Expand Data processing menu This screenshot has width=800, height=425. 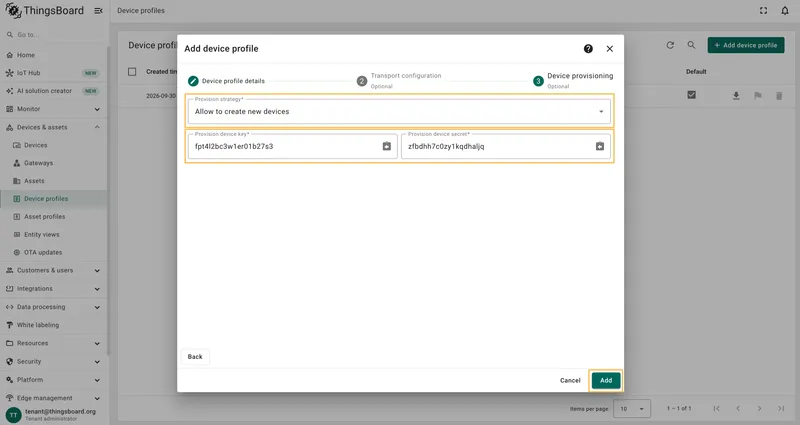click(54, 307)
